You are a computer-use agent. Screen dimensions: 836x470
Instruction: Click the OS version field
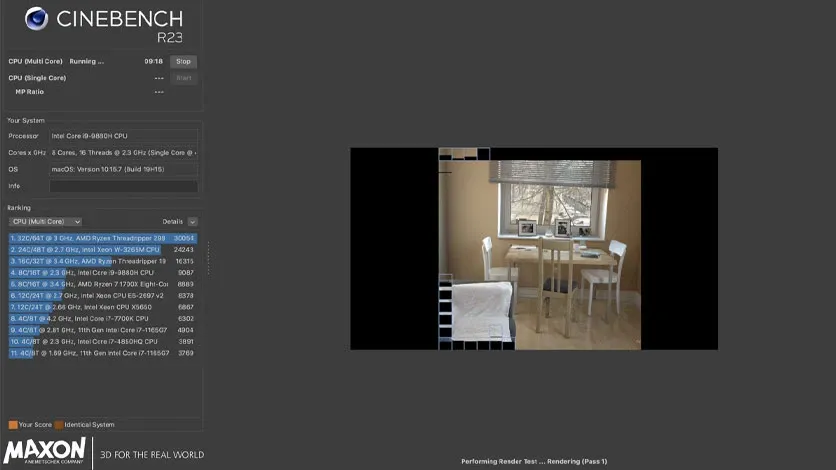[x=123, y=169]
